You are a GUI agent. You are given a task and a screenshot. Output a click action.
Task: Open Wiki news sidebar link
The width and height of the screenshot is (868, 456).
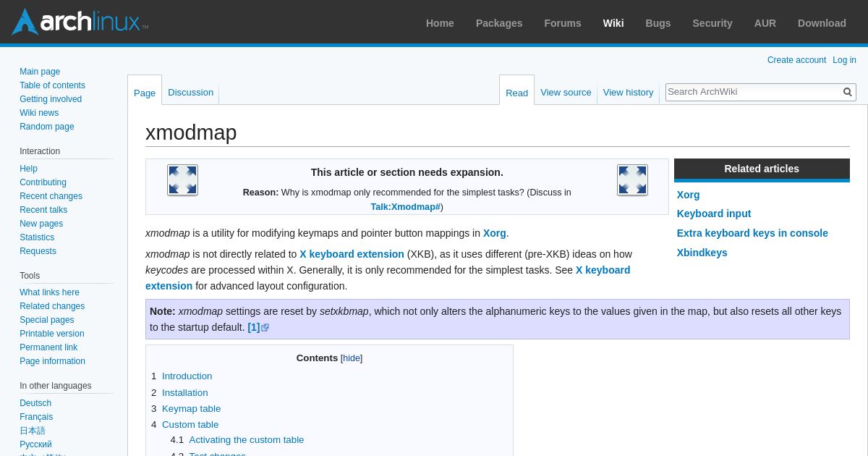pyautogui.click(x=39, y=113)
